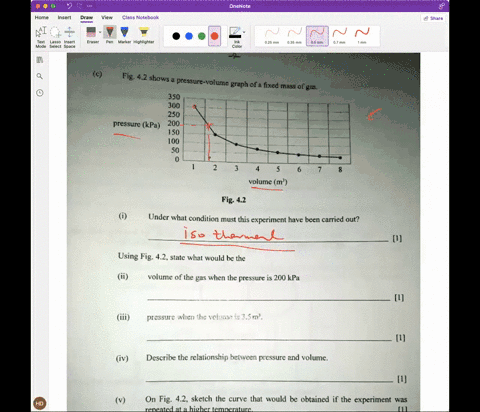The height and width of the screenshot is (412, 480).
Task: Click the 'Fig. 4.2' caption text
Action: tap(234, 200)
